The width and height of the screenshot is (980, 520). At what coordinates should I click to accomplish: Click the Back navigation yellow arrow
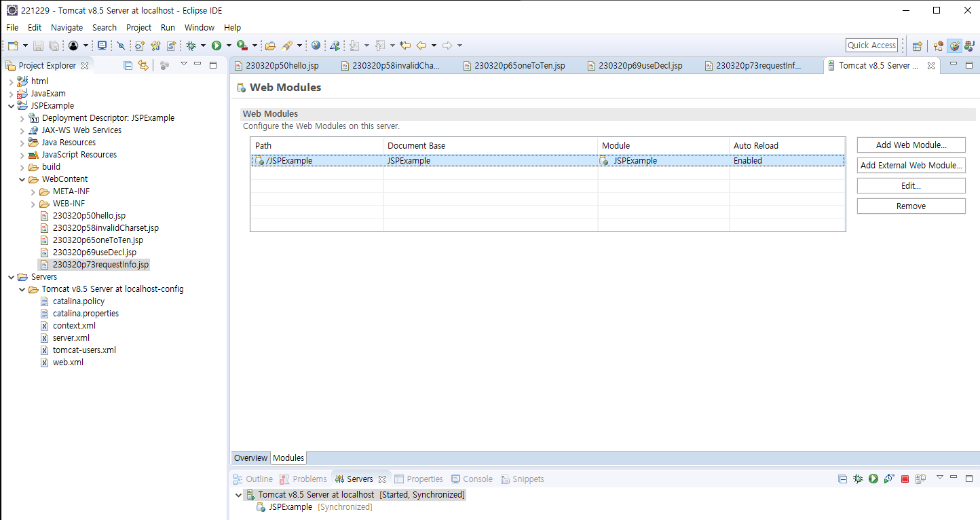[x=421, y=45]
